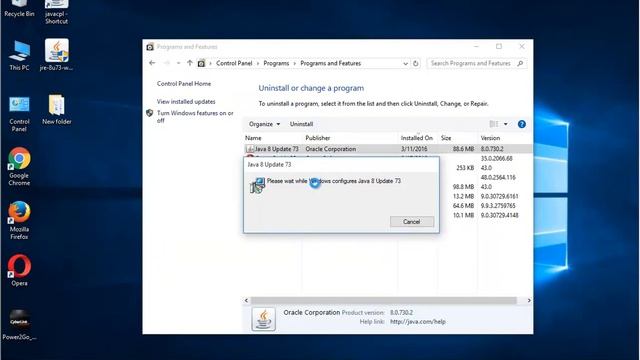Refresh the Programs and Features list
The height and width of the screenshot is (360, 640).
(416, 64)
